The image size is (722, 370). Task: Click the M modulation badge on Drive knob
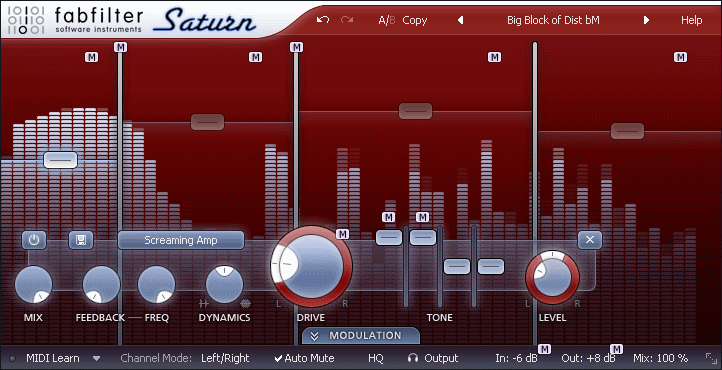click(342, 234)
